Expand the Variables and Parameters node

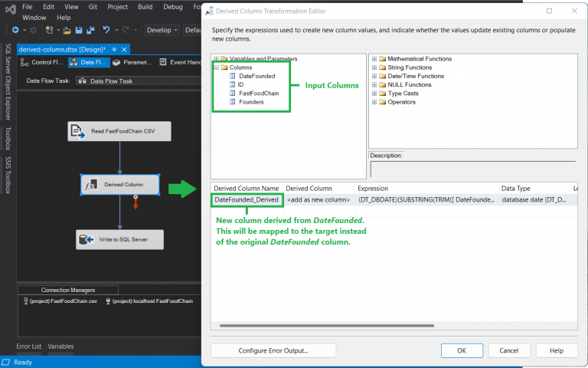(217, 58)
